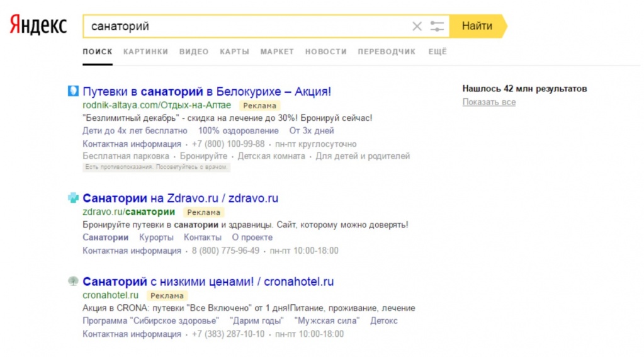The width and height of the screenshot is (644, 357).
Task: Switch to the Видео tab
Action: (x=194, y=52)
